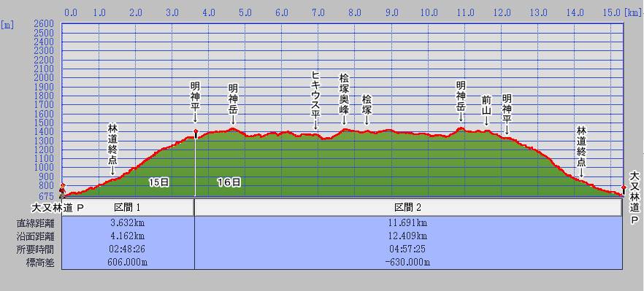Select the red end pin at the route finish
This screenshot has width=644, height=291.
tap(624, 190)
